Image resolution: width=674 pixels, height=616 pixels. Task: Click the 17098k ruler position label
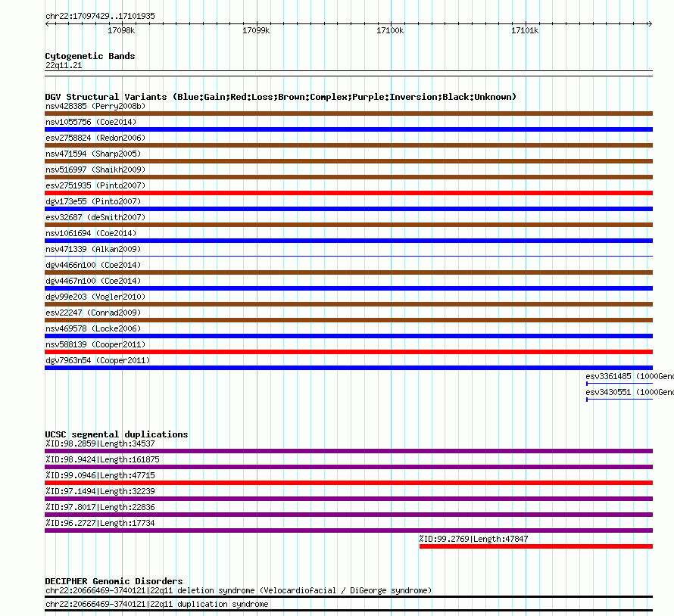(121, 30)
